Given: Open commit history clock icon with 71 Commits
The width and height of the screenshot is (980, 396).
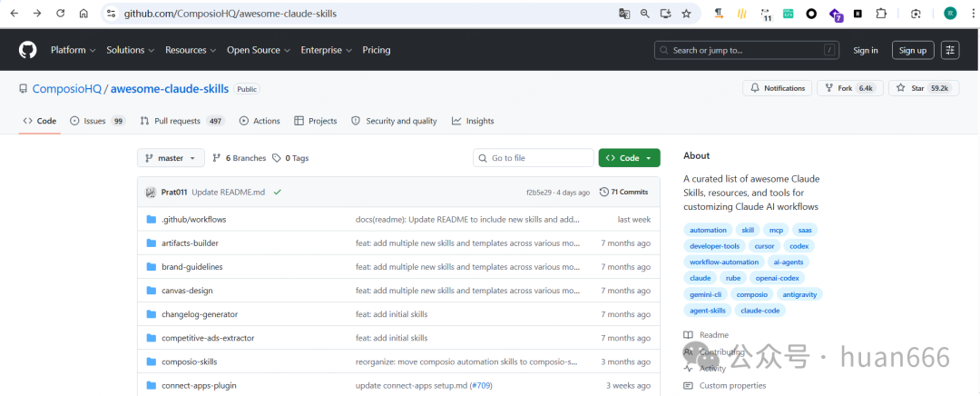Looking at the screenshot, I should (623, 192).
